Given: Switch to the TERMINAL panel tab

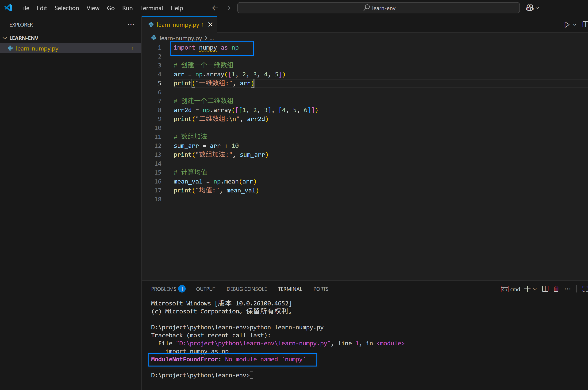Looking at the screenshot, I should [x=290, y=289].
